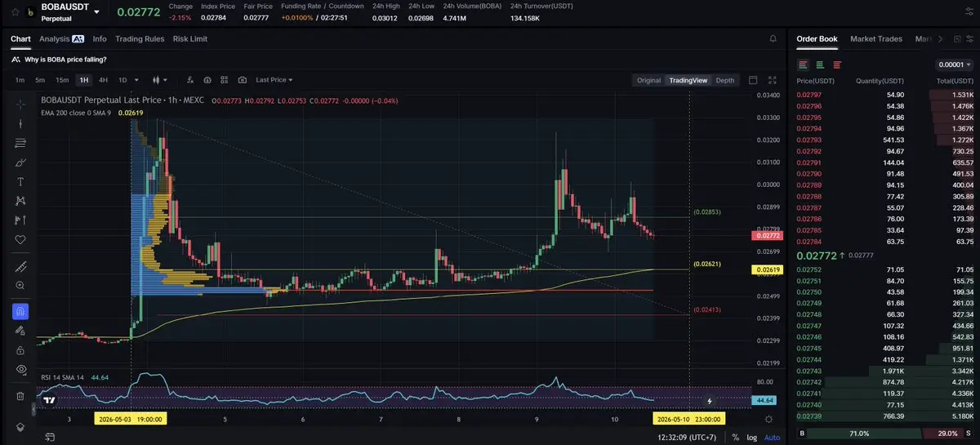Toggle log scale button
Screen dimensions: 980x445
[751, 437]
